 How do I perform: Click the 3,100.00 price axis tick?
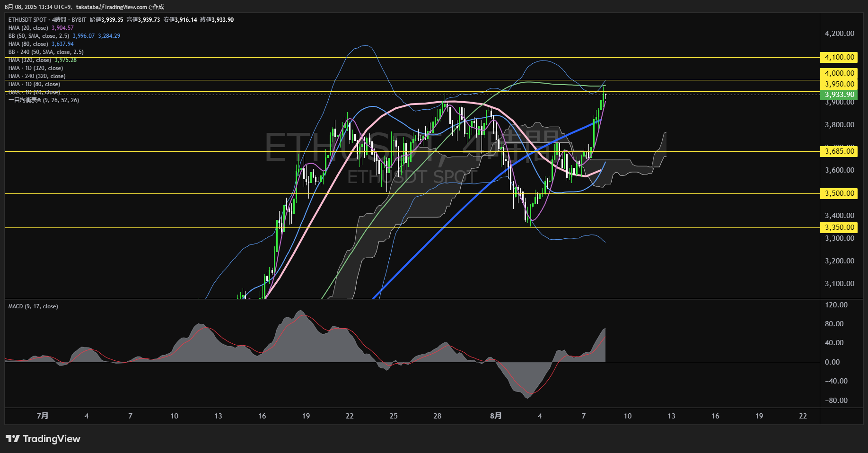tap(840, 284)
